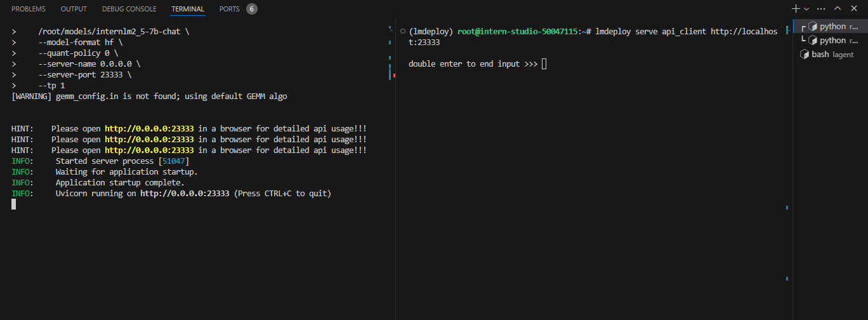Click the ports count badge 6
Viewport: 868px width, 320px height.
click(251, 9)
